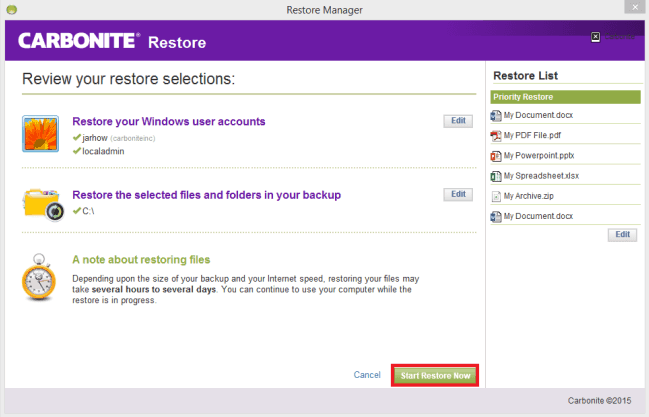Click Start Restore Now button
This screenshot has height=417, width=649.
coord(435,376)
